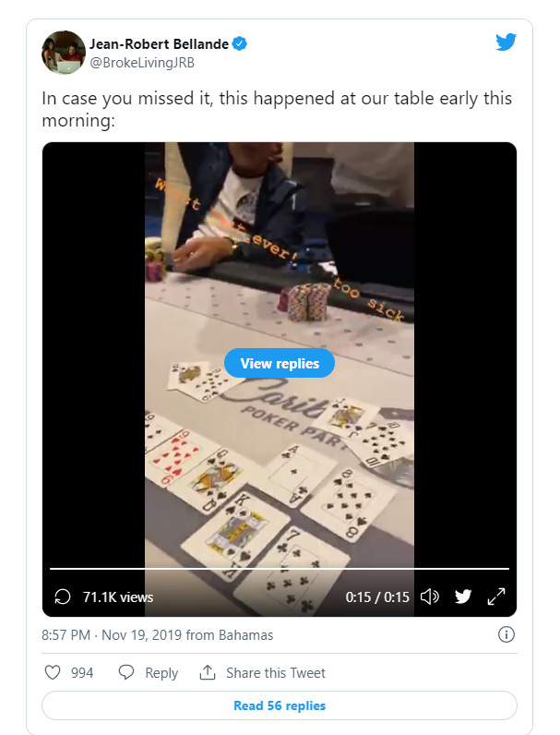Image resolution: width=560 pixels, height=735 pixels.
Task: Click the blue verified badge
Action: click(240, 44)
